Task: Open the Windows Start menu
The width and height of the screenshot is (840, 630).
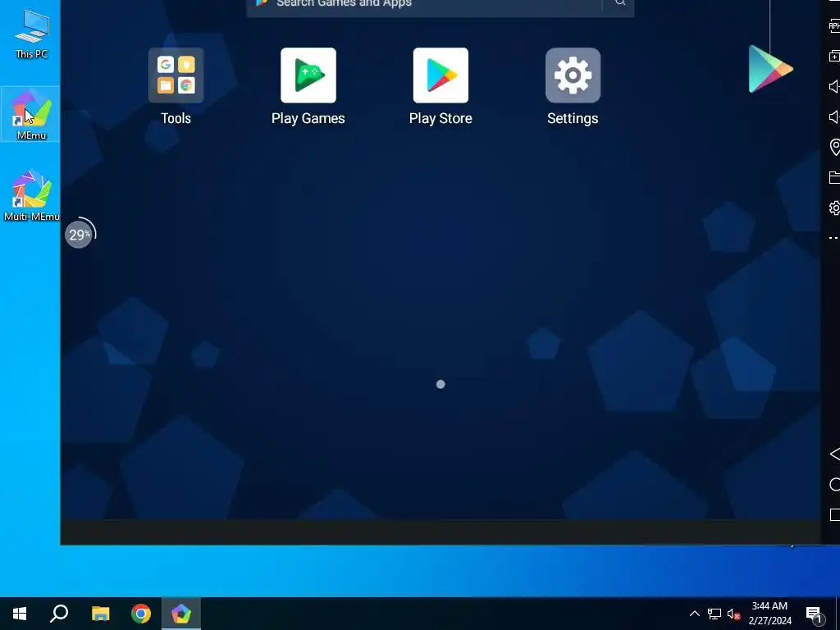Action: [20, 614]
